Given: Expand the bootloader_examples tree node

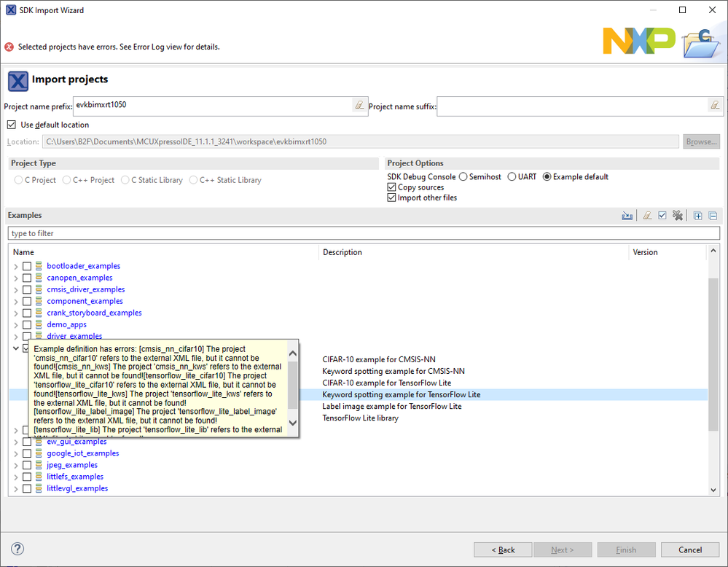Looking at the screenshot, I should click(x=16, y=266).
